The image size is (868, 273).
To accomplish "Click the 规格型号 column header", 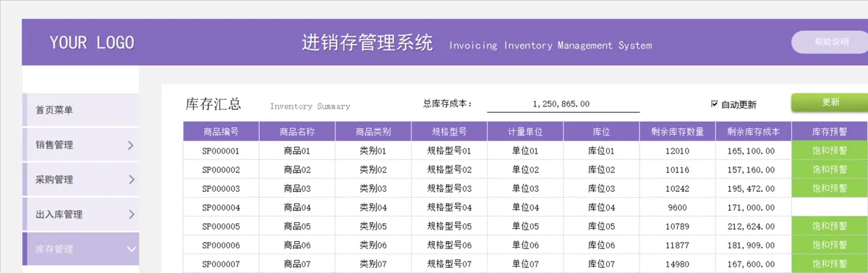I will coord(449,132).
